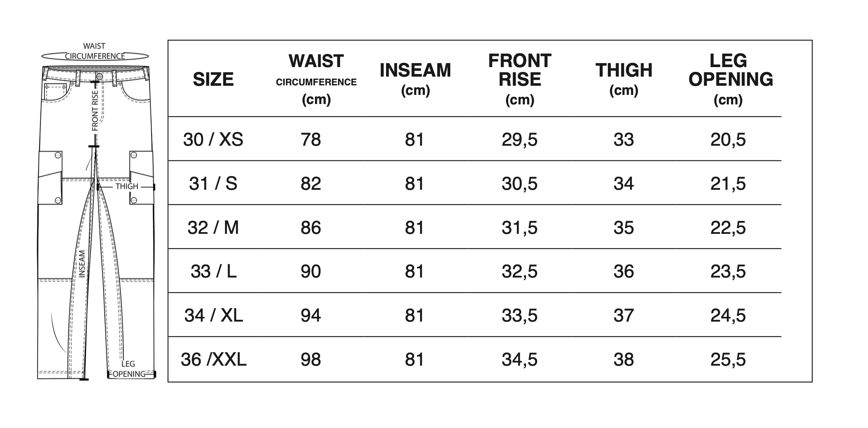Select the 30 / XS size row label
This screenshot has height=428, width=868.
(x=213, y=140)
